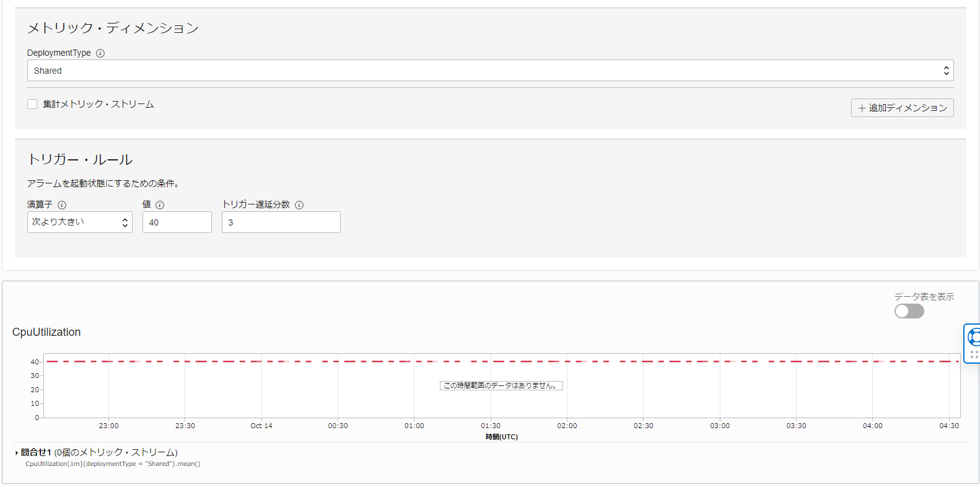Viewport: 980px width, 487px height.
Task: Enable the 集計メトリック・ストリーム checkbox
Action: 32,104
